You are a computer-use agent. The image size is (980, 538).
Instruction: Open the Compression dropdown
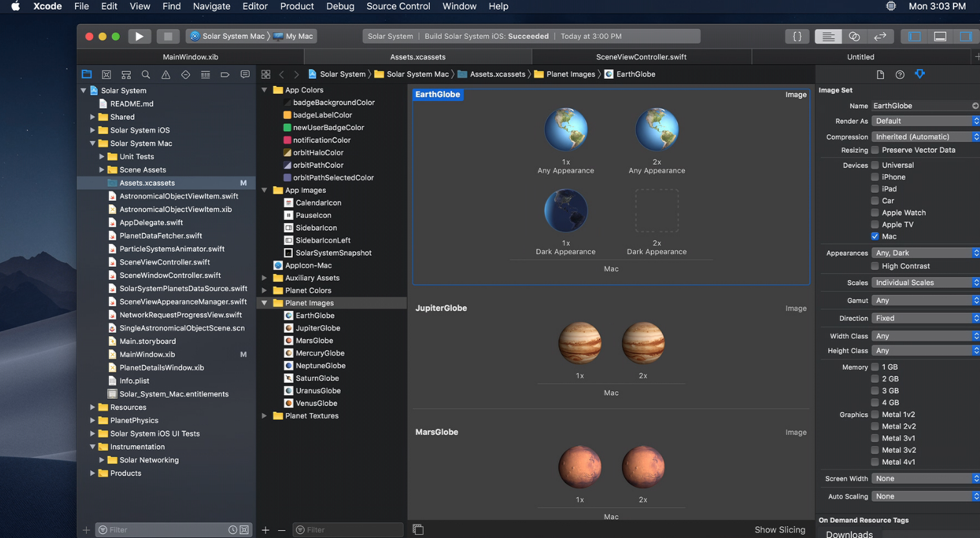point(926,137)
